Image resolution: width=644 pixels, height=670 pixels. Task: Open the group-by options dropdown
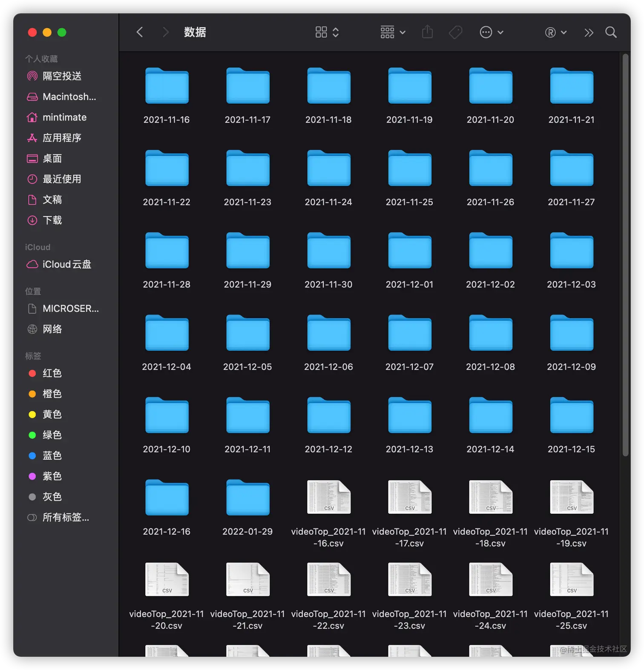[393, 32]
